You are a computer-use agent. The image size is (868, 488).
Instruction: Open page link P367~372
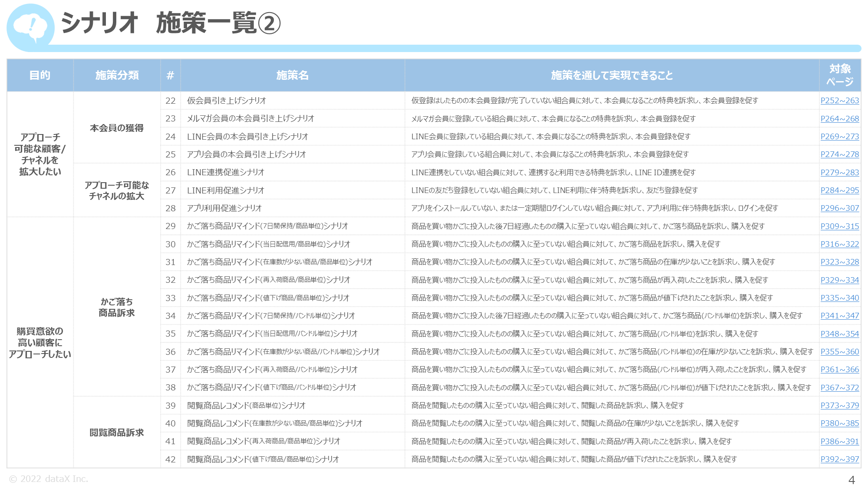[x=839, y=387]
